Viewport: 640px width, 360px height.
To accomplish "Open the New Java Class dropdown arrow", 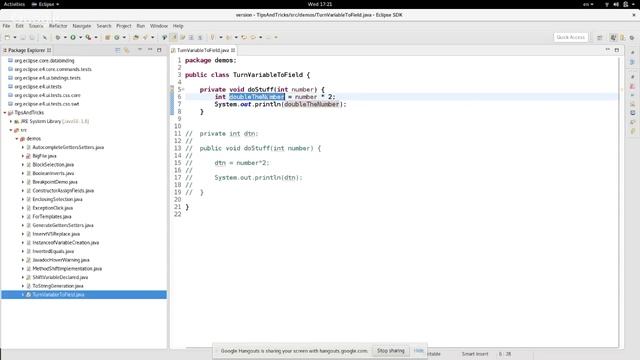I will (124, 37).
